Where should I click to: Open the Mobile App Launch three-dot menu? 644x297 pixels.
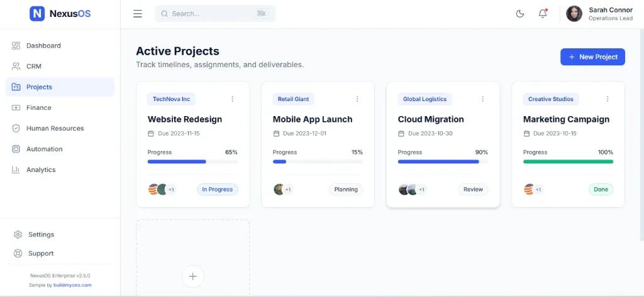(x=357, y=99)
